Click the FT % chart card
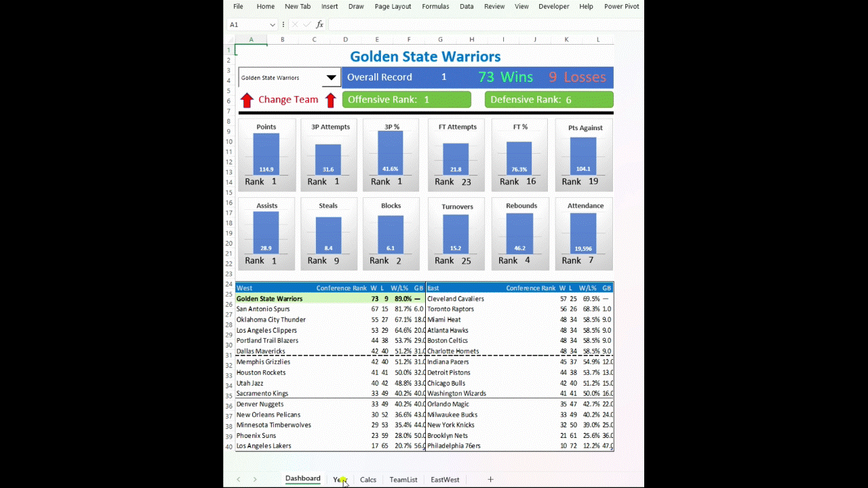 [x=520, y=155]
